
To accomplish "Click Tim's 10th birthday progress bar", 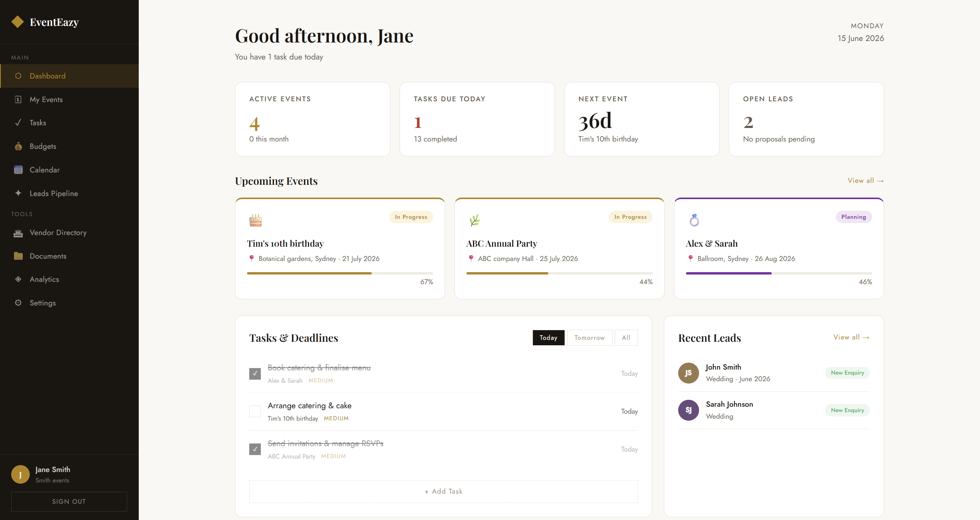I will [340, 273].
